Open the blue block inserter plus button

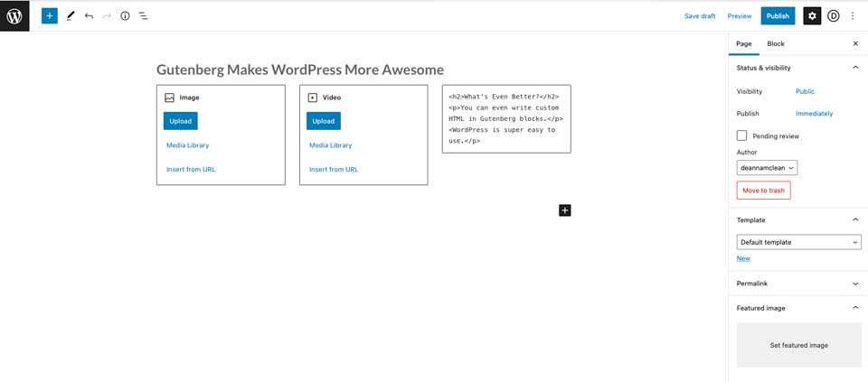[50, 16]
